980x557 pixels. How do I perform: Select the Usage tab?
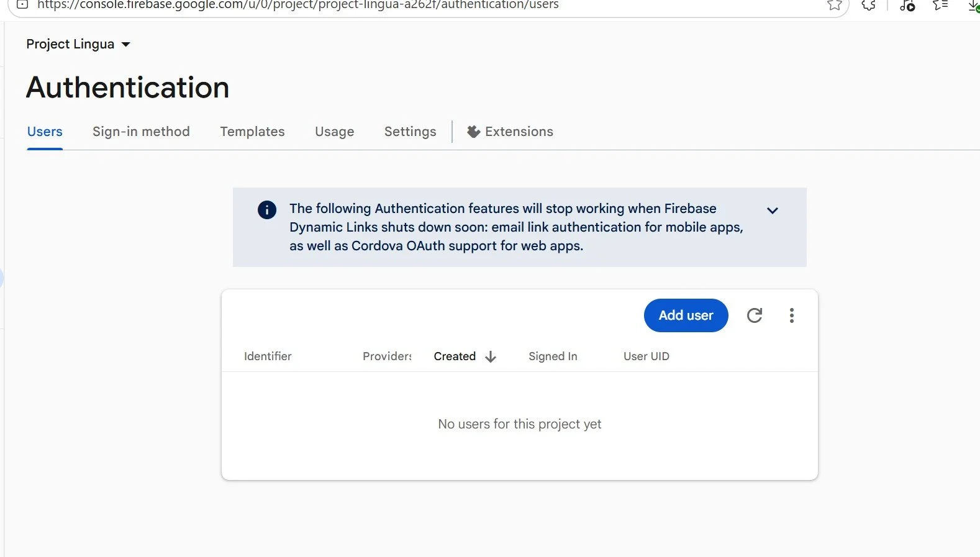click(334, 132)
